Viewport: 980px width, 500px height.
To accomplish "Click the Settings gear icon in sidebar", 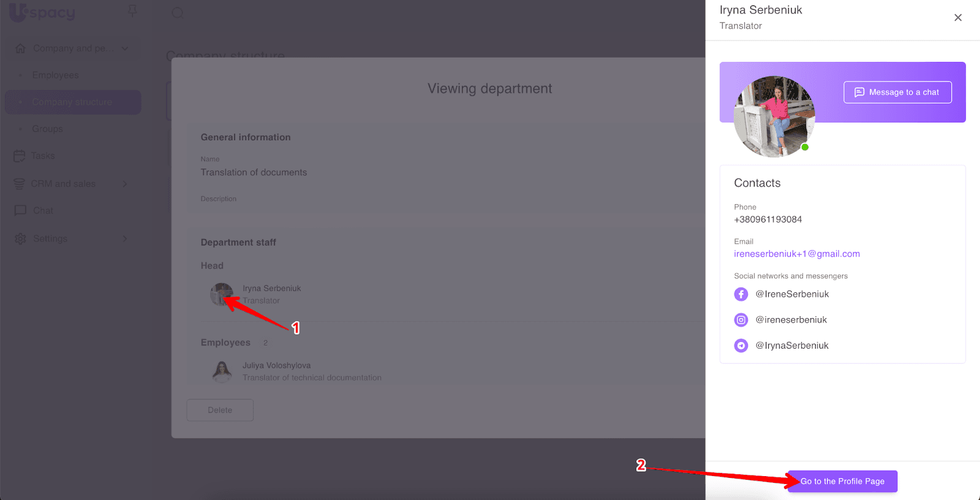I will (20, 238).
